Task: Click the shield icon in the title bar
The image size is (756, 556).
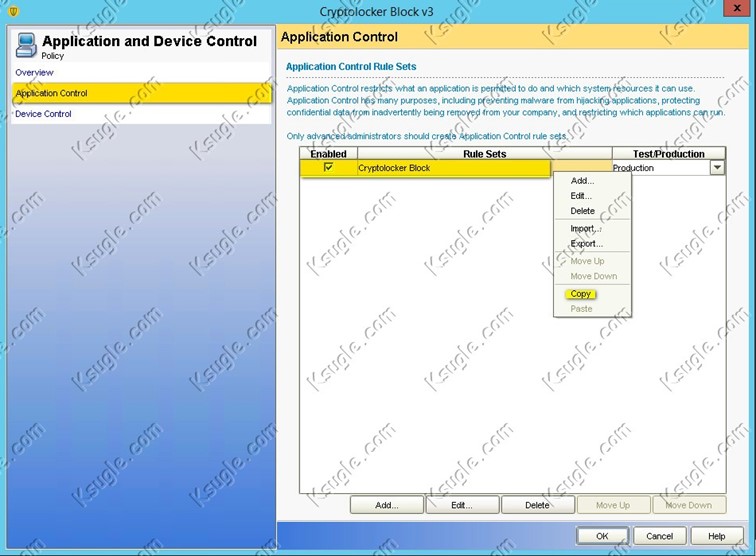Action: [x=14, y=10]
